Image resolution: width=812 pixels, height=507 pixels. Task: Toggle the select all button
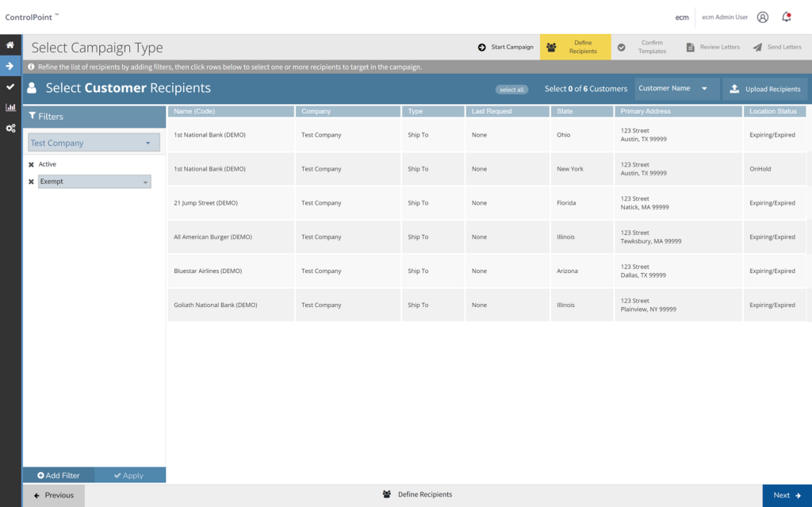pos(511,90)
